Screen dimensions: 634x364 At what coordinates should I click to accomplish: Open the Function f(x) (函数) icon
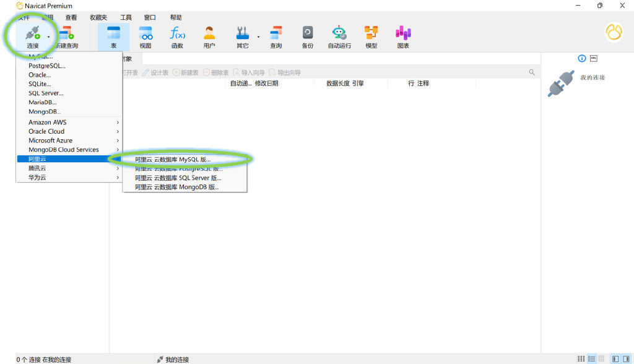(178, 33)
